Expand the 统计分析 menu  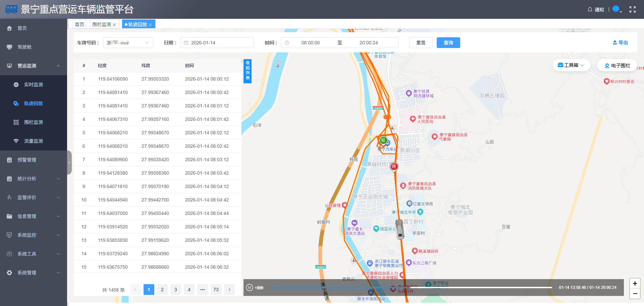(x=34, y=179)
